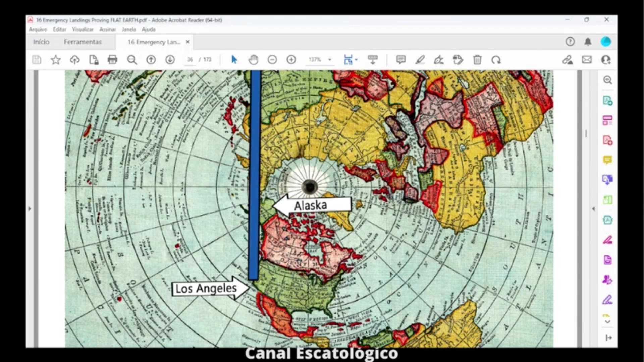Close the 16 Emergency Landings tab

188,42
